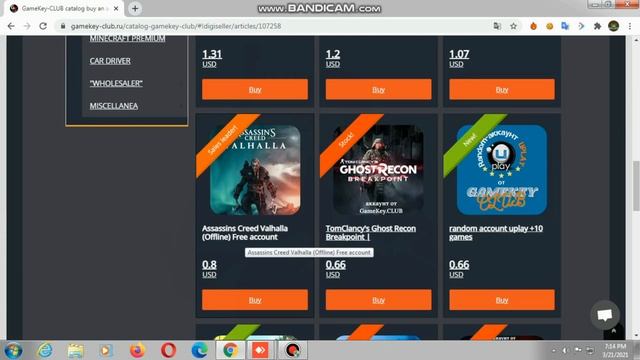Open the translate page icon
The image size is (640, 360).
[x=497, y=26]
